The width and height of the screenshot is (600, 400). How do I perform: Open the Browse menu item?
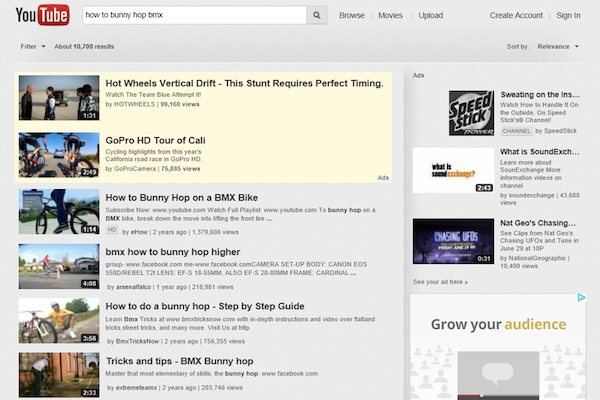pyautogui.click(x=352, y=15)
